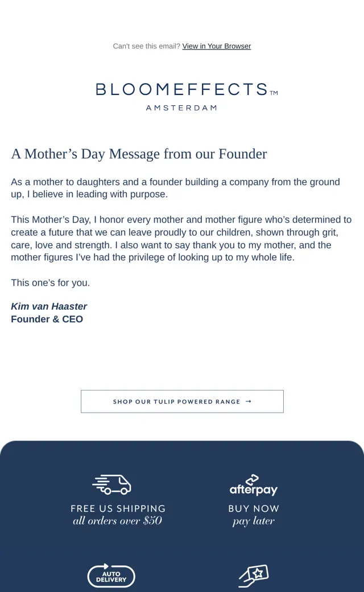This screenshot has width=364, height=592.
Task: Click the Founder & CEO title line
Action: coord(47,319)
